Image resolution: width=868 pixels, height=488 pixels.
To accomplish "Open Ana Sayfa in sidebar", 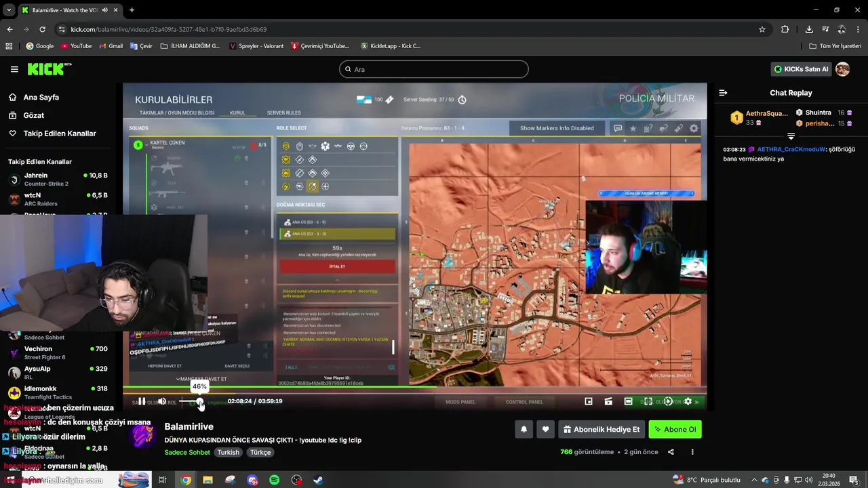I will 41,98.
